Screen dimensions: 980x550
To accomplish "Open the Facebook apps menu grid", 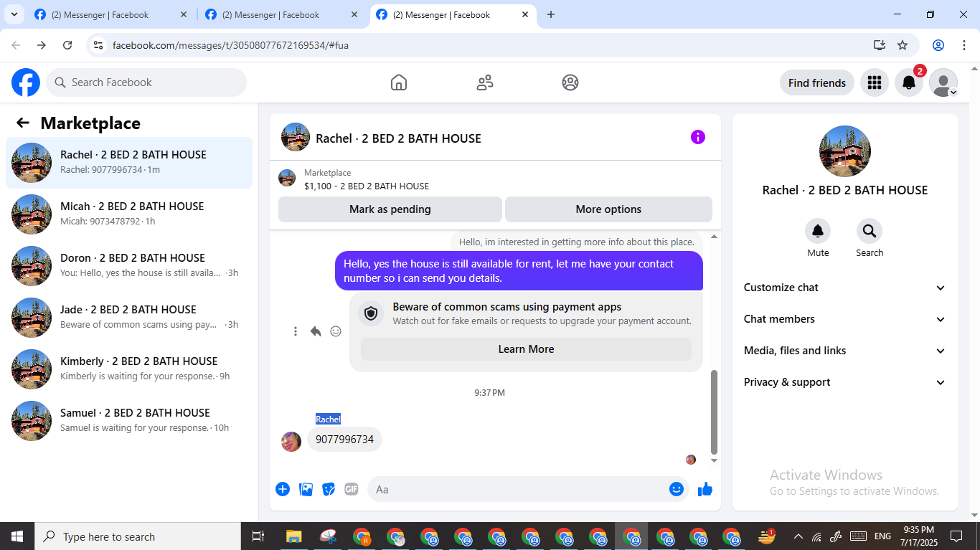I will 875,82.
